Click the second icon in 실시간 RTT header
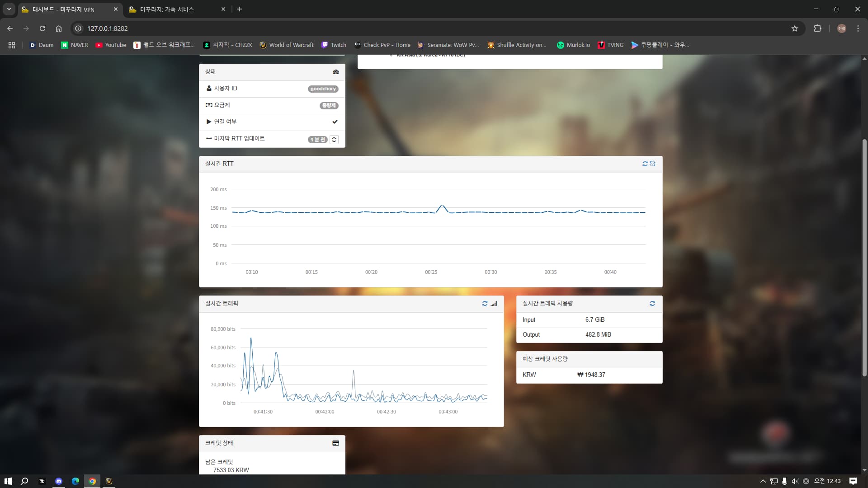Image resolution: width=868 pixels, height=488 pixels. click(652, 164)
